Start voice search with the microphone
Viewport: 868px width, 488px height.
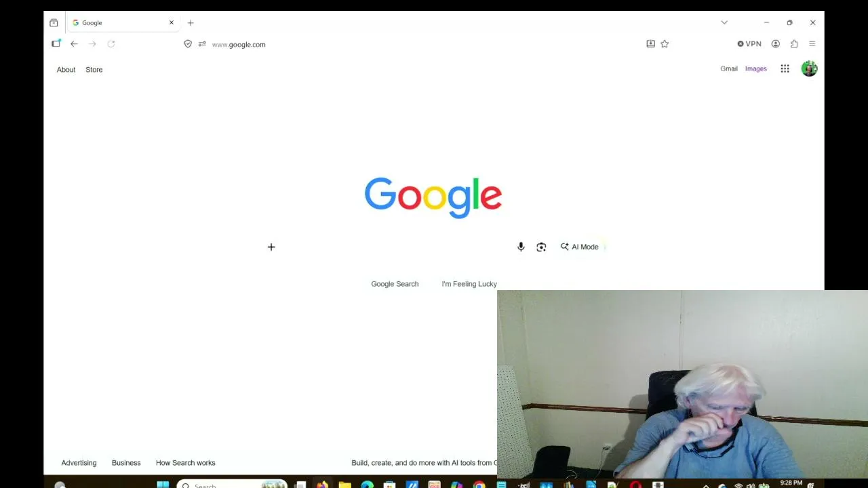pyautogui.click(x=521, y=247)
